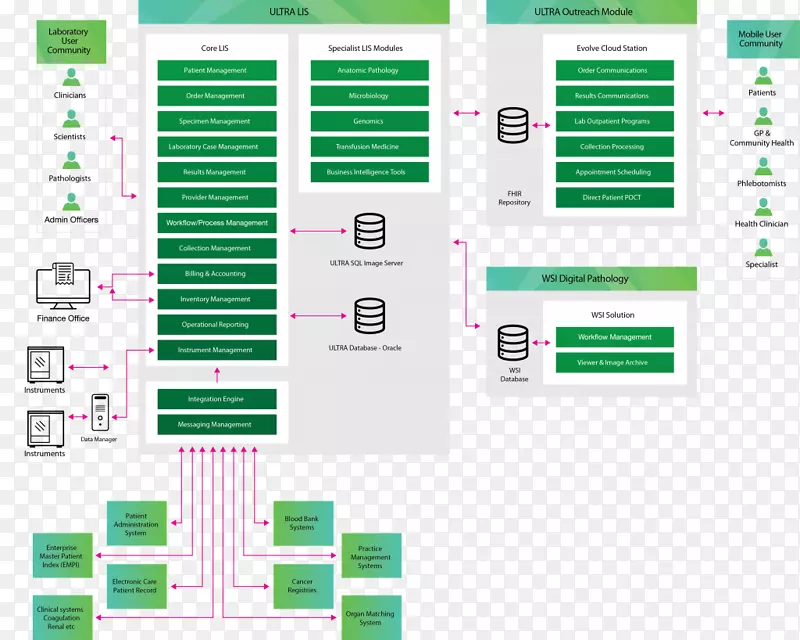The height and width of the screenshot is (640, 800).
Task: Click the FHIR Repository database icon
Action: point(513,125)
